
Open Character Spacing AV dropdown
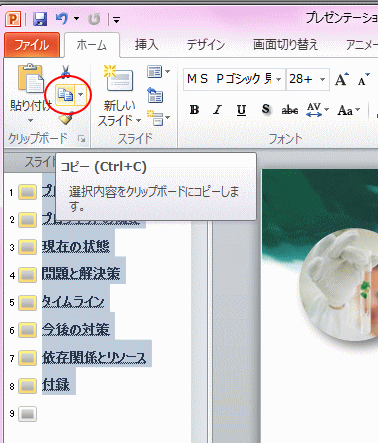(317, 110)
